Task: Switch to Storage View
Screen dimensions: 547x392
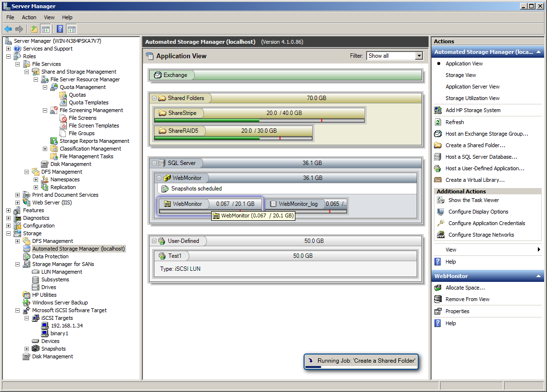Action: [x=460, y=75]
